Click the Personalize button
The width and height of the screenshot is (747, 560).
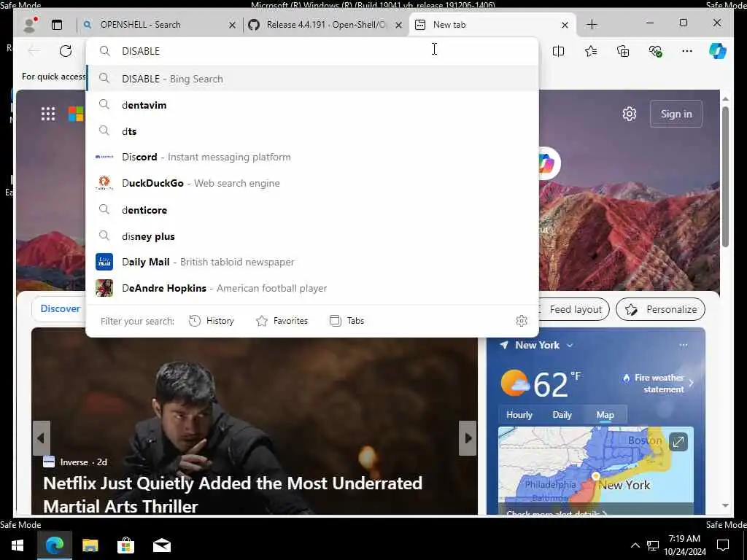(x=661, y=309)
